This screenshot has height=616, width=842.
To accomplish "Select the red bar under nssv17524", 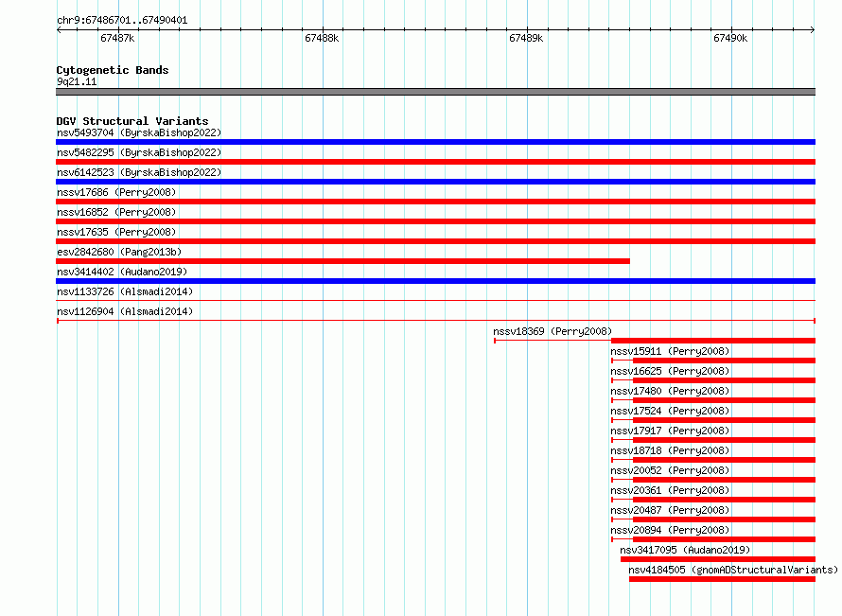I will pos(724,420).
